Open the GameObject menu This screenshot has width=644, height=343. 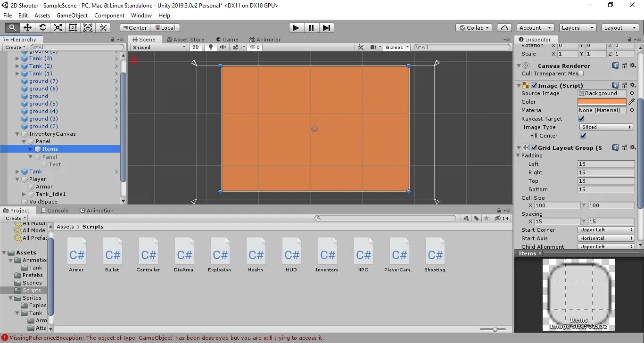tap(72, 15)
